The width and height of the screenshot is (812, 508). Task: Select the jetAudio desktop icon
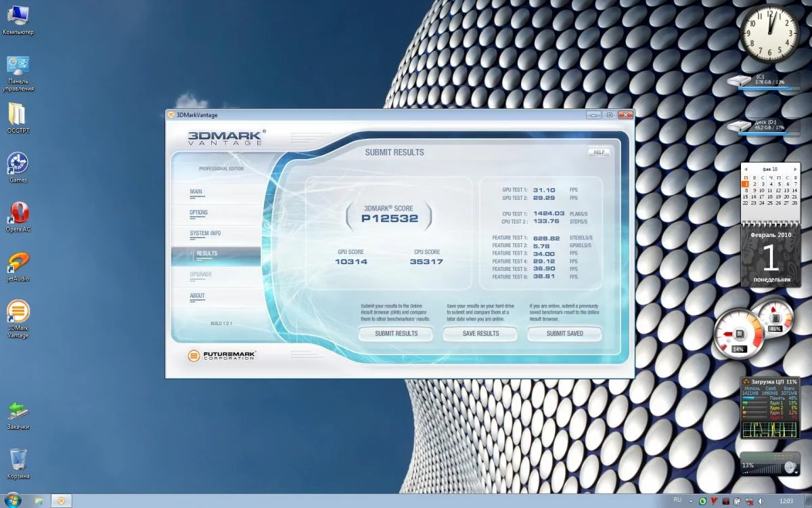click(18, 266)
